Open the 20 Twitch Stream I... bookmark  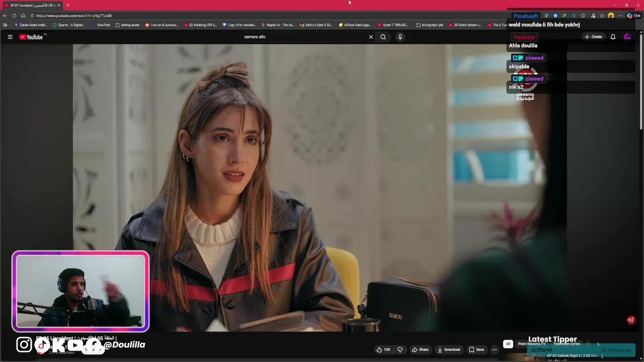(465, 25)
